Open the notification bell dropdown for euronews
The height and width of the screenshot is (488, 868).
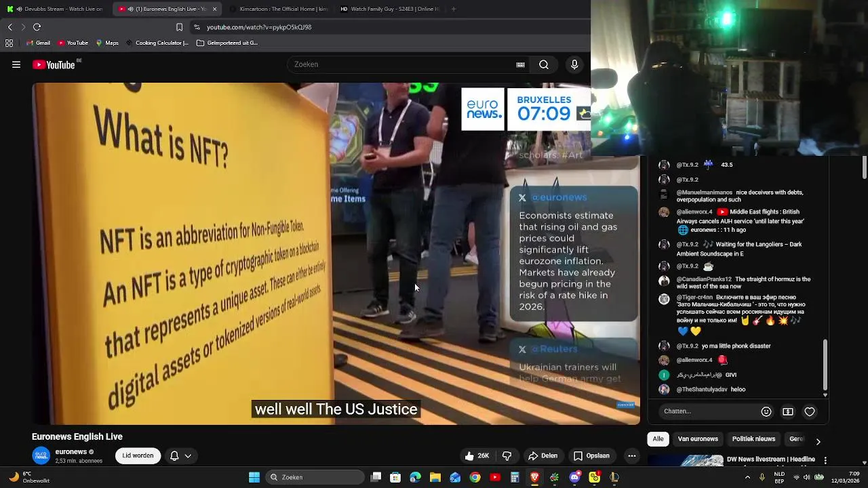[180, 455]
